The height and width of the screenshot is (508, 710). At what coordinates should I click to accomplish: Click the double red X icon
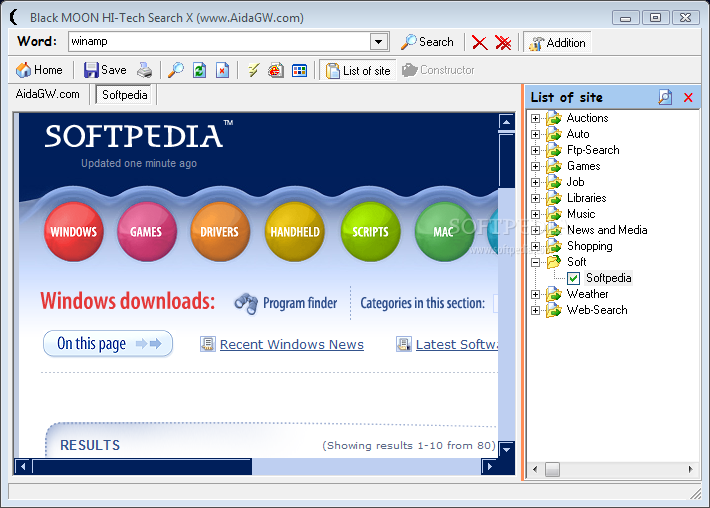[503, 43]
